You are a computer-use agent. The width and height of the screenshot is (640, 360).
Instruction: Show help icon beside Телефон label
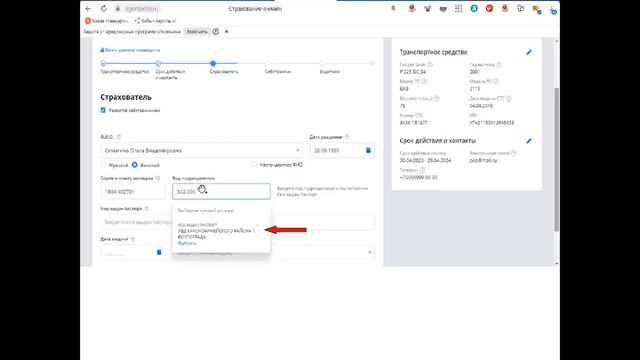[x=422, y=170]
